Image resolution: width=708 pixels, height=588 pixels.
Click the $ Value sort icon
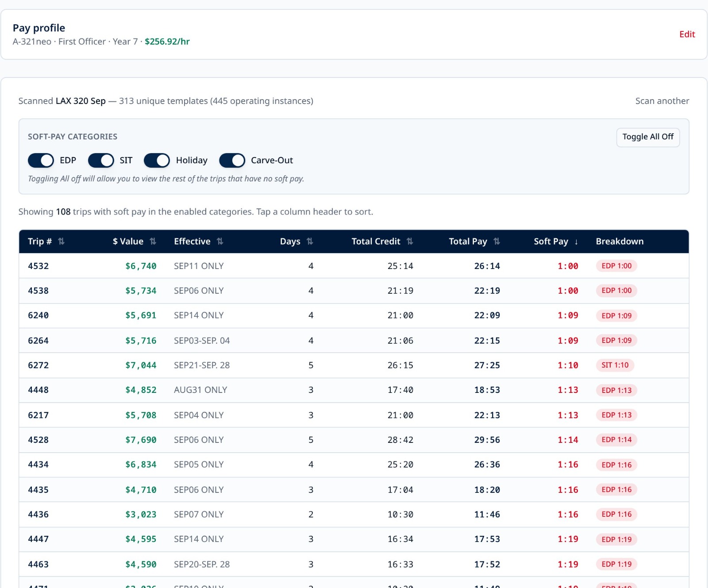tap(153, 241)
